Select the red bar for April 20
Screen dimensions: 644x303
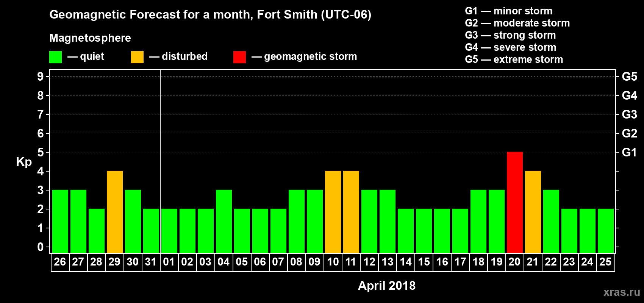515,203
